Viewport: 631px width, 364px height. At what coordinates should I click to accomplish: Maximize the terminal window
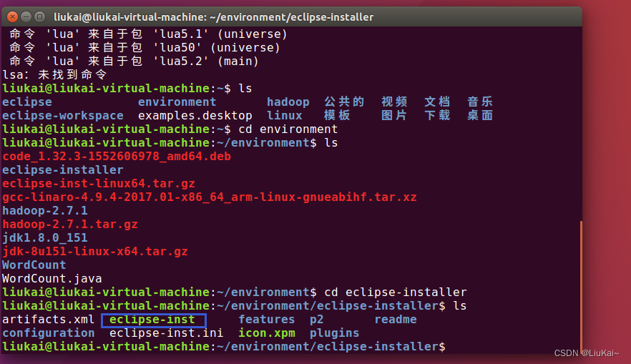coord(39,17)
